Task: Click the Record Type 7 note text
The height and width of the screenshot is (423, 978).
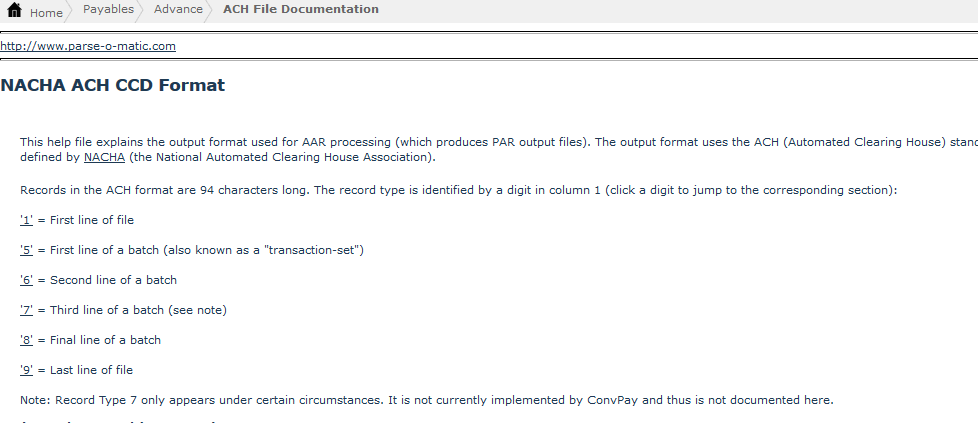Action: click(426, 400)
